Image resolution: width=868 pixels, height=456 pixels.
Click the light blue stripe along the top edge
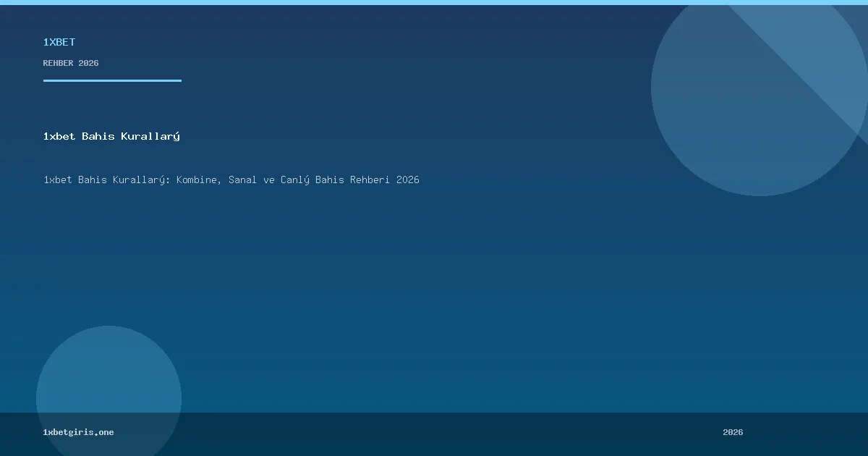(434, 2)
